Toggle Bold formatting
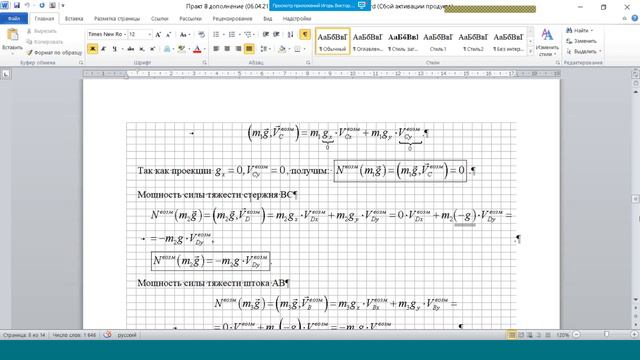The height and width of the screenshot is (360, 640). click(x=93, y=49)
